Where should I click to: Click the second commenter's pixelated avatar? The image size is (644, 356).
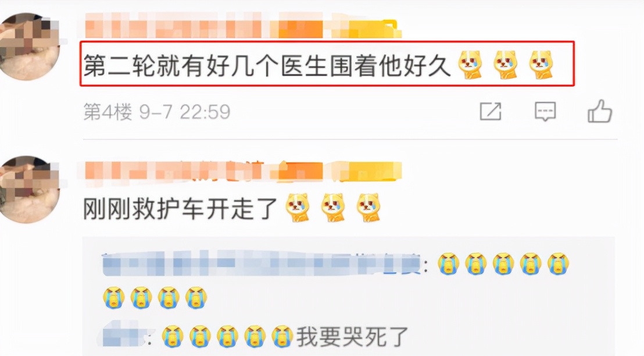click(x=30, y=189)
